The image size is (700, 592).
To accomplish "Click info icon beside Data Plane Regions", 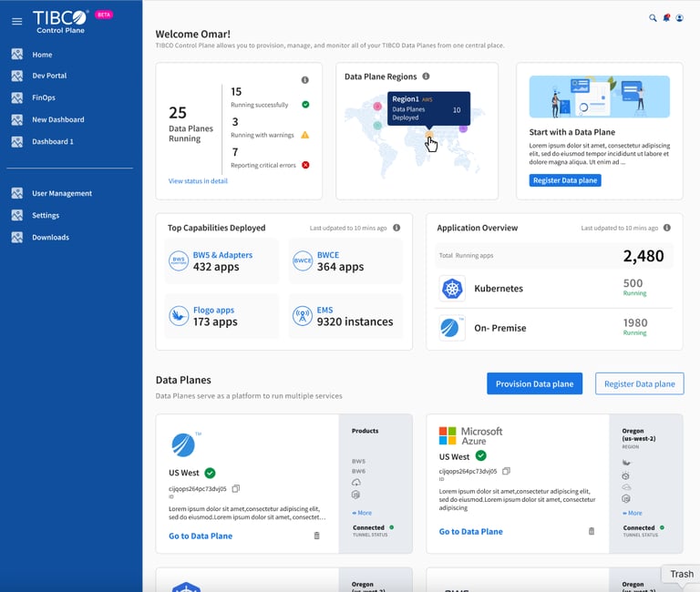I will pyautogui.click(x=426, y=77).
